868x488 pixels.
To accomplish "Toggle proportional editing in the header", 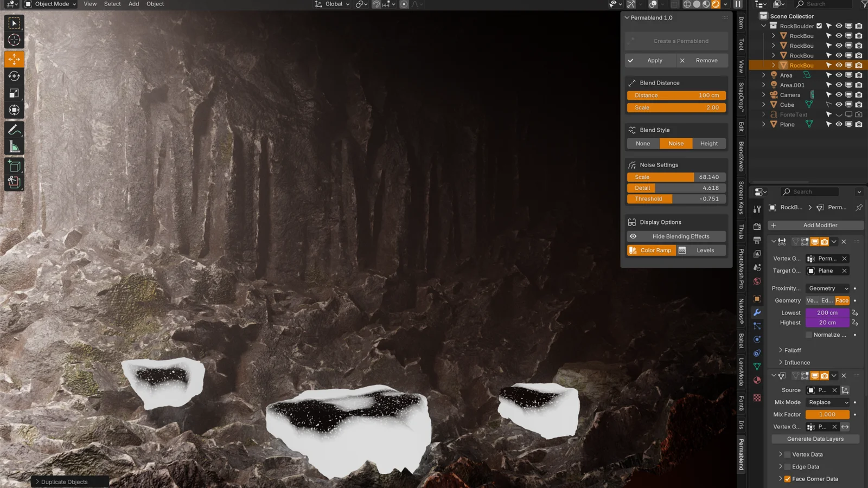I will click(404, 4).
